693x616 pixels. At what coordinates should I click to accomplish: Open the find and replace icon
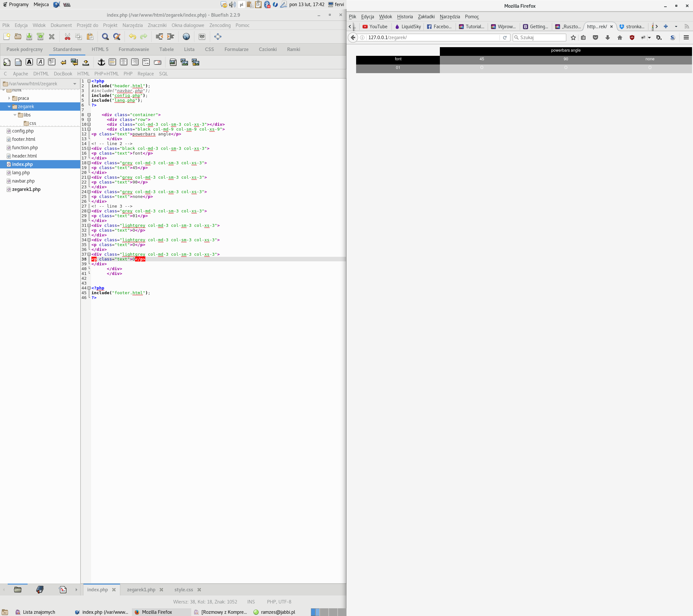(117, 37)
